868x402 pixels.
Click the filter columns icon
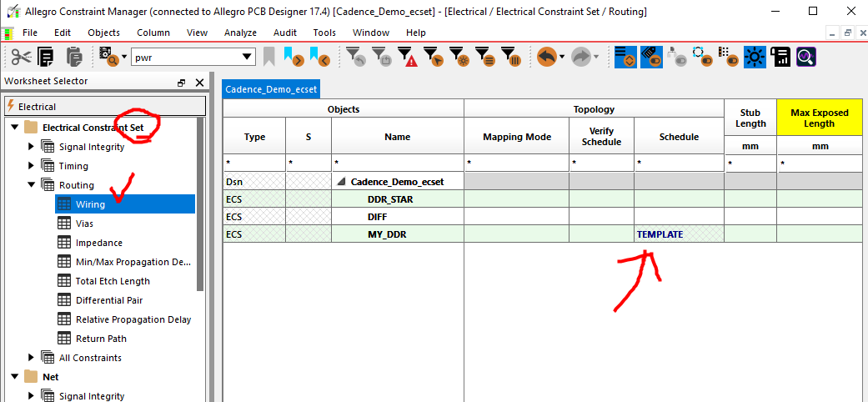pos(511,57)
